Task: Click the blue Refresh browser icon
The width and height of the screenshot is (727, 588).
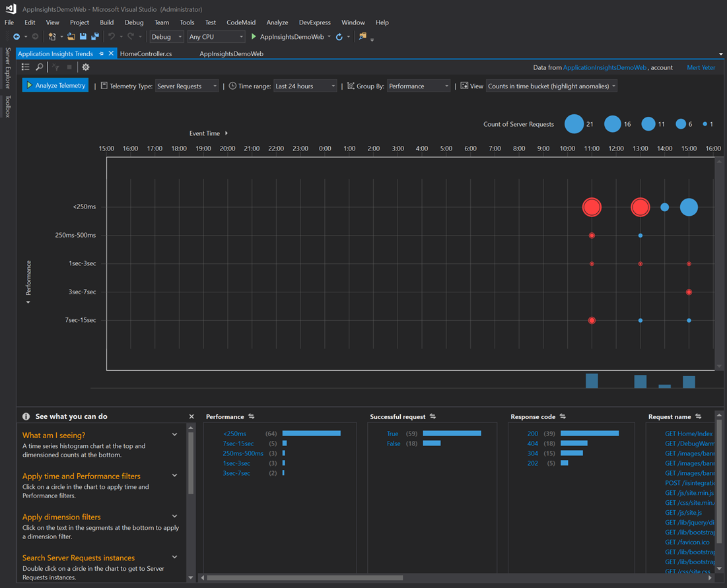Action: click(x=339, y=36)
